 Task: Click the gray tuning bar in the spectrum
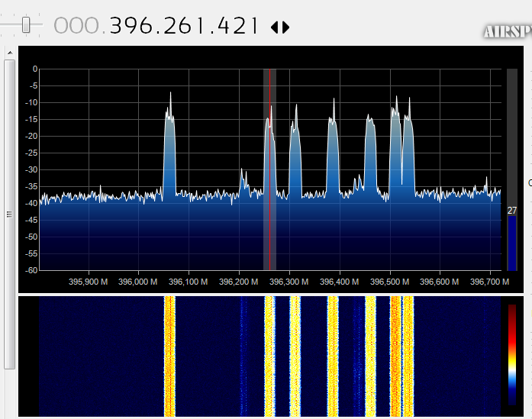click(269, 168)
